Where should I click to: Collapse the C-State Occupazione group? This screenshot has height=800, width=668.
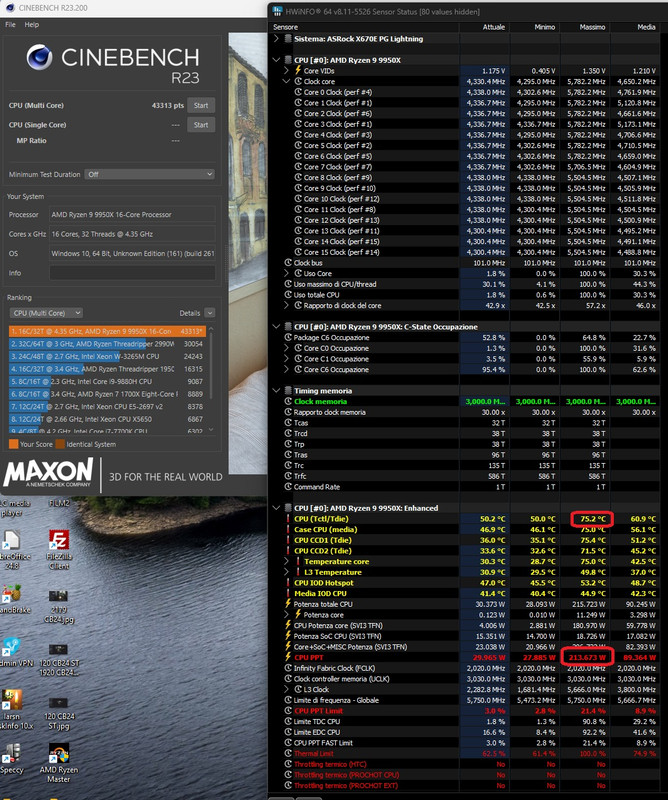click(276, 327)
